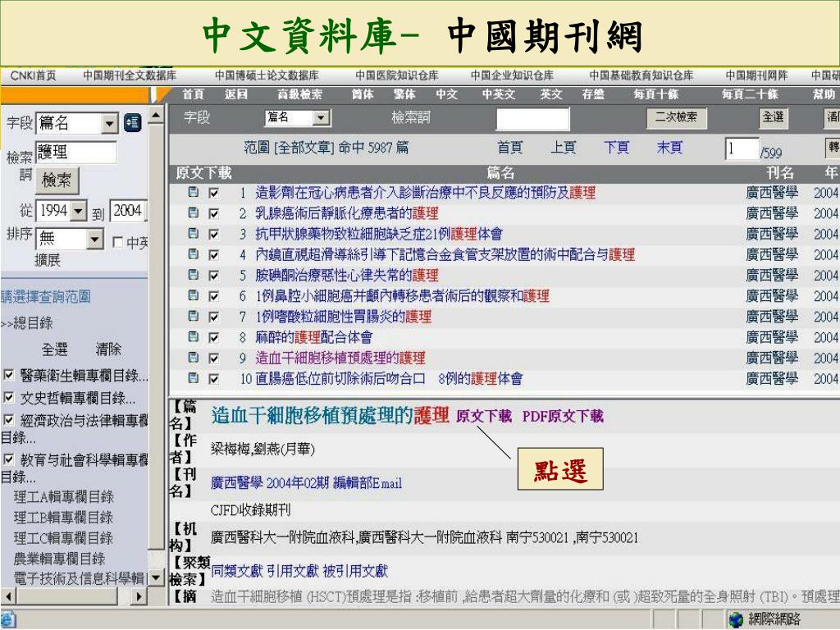
Task: Click the blue add-field icon beside 篇名 dropdown
Action: click(132, 123)
